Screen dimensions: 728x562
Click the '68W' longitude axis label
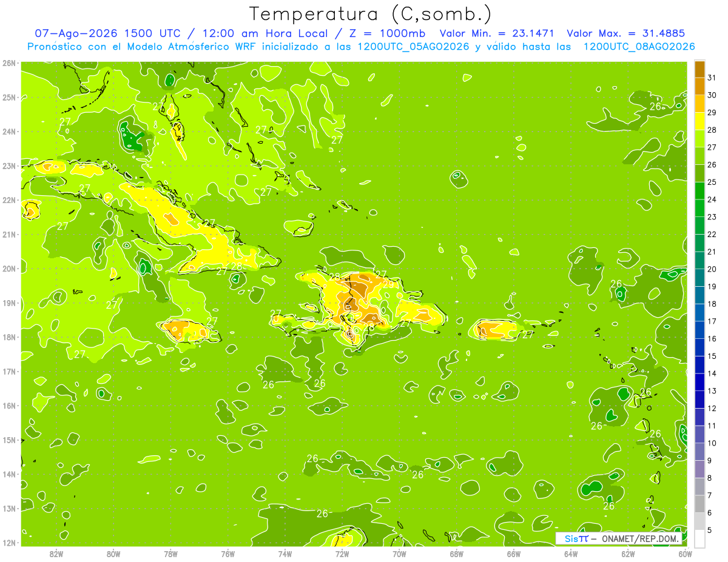tap(457, 554)
